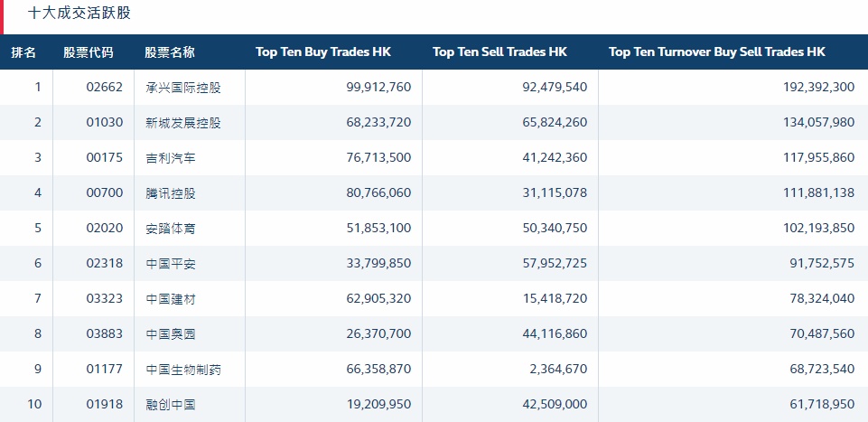Sort by Top Ten Sell Trades HK column
Screen dimensions: 868x422
click(x=499, y=52)
